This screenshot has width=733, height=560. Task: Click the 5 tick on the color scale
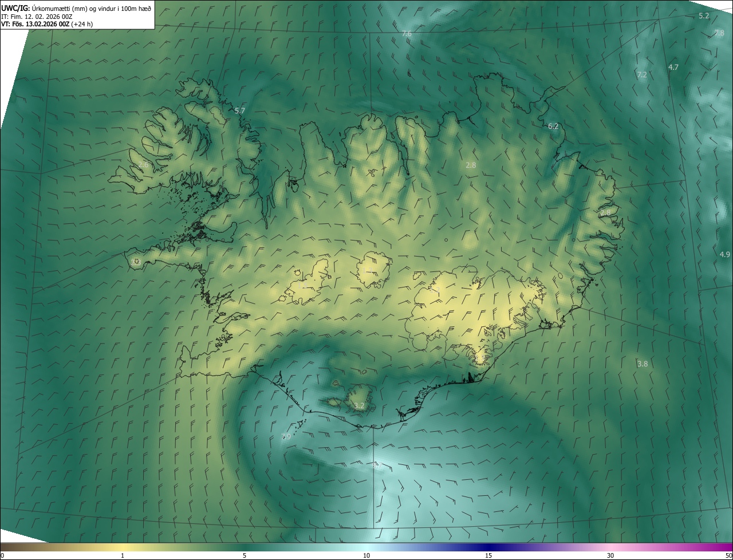click(x=245, y=555)
